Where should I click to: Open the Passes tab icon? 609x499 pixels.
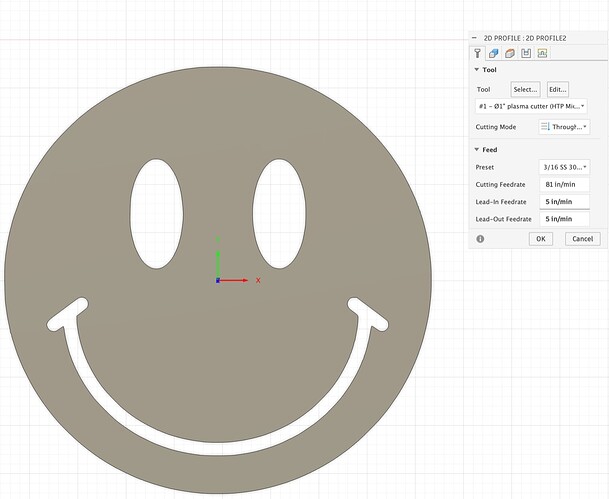526,53
